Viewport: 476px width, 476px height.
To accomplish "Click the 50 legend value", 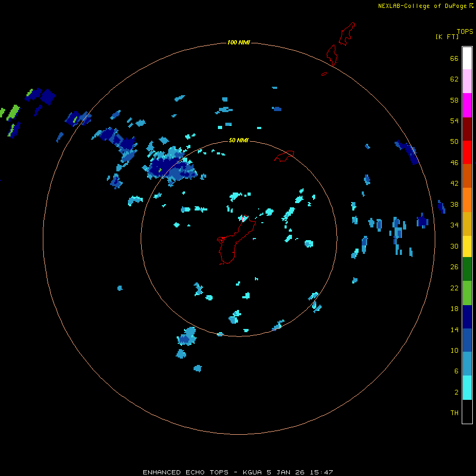I will (454, 142).
